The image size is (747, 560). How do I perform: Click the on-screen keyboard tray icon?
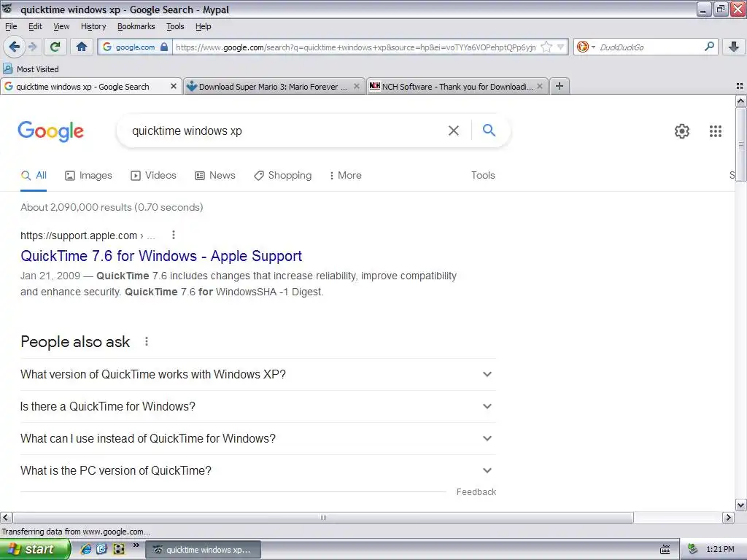pyautogui.click(x=665, y=550)
